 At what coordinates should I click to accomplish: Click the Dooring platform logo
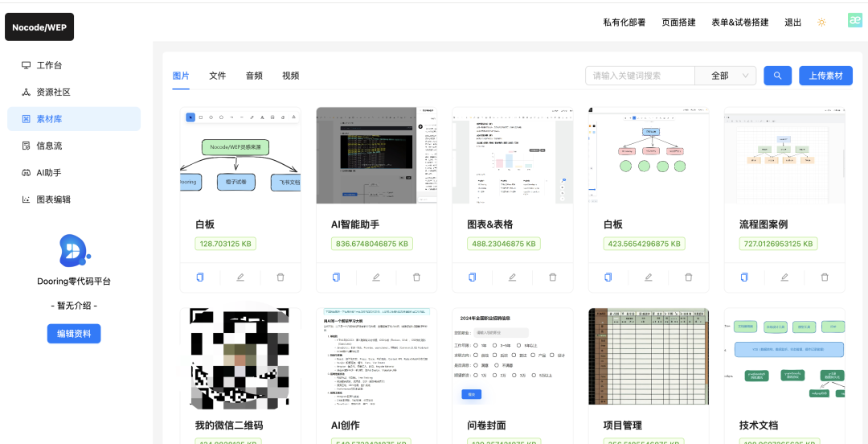tap(74, 251)
